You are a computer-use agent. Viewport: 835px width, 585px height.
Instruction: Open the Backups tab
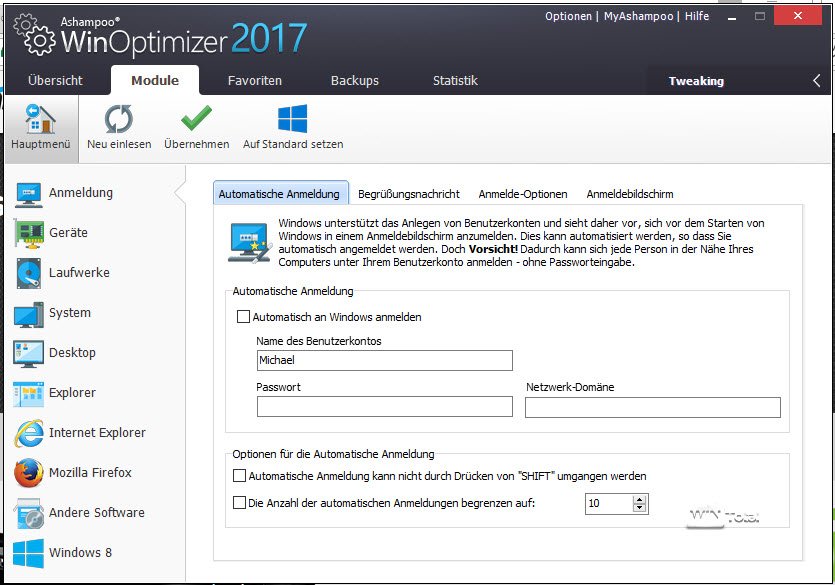(355, 80)
